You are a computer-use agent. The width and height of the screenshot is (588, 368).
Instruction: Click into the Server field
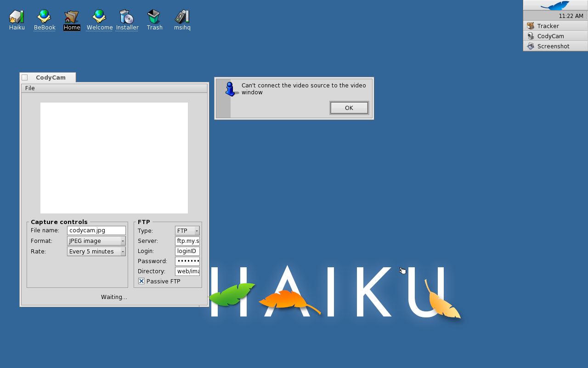(187, 241)
